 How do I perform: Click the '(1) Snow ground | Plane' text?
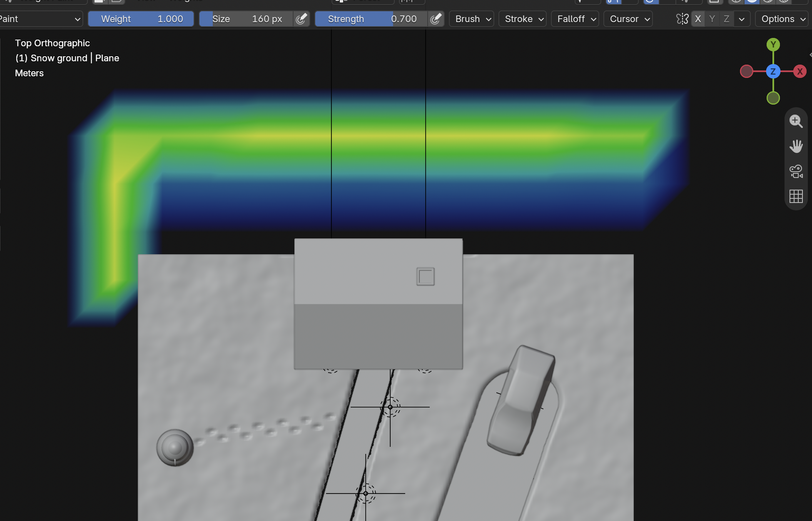click(67, 58)
